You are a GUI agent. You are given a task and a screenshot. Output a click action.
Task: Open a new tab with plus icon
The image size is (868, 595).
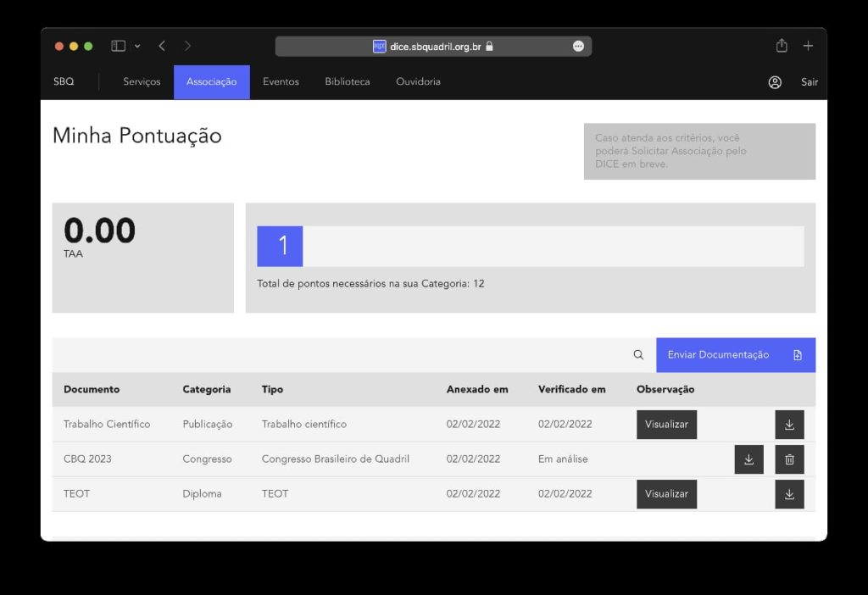[808, 46]
